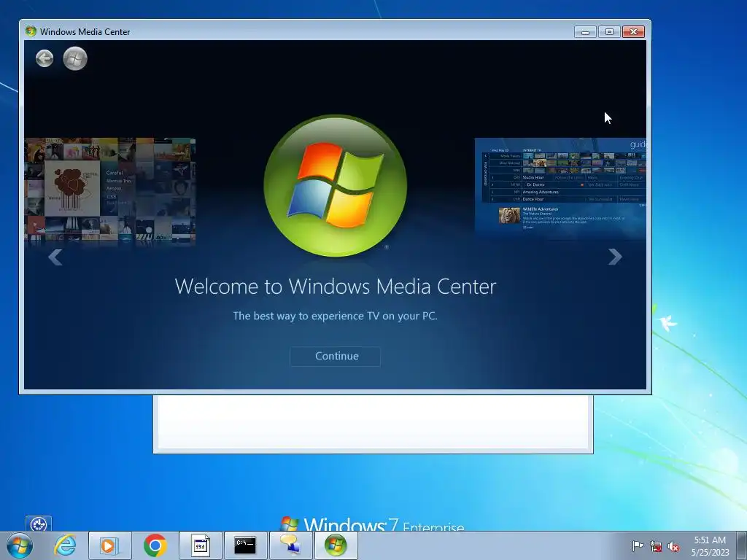
Task: Select the music album collage thumbnail
Action: point(110,192)
